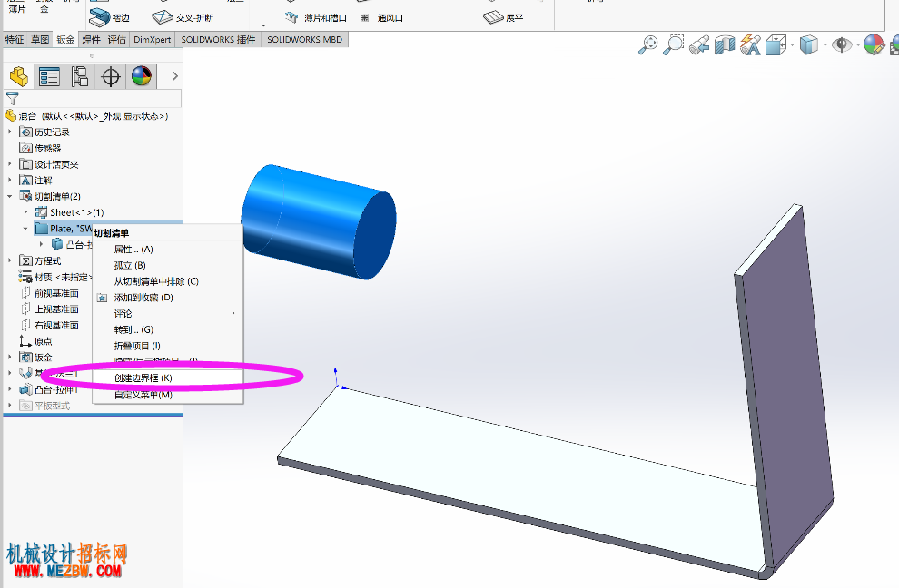Switch to the 草图 tab

pos(40,40)
